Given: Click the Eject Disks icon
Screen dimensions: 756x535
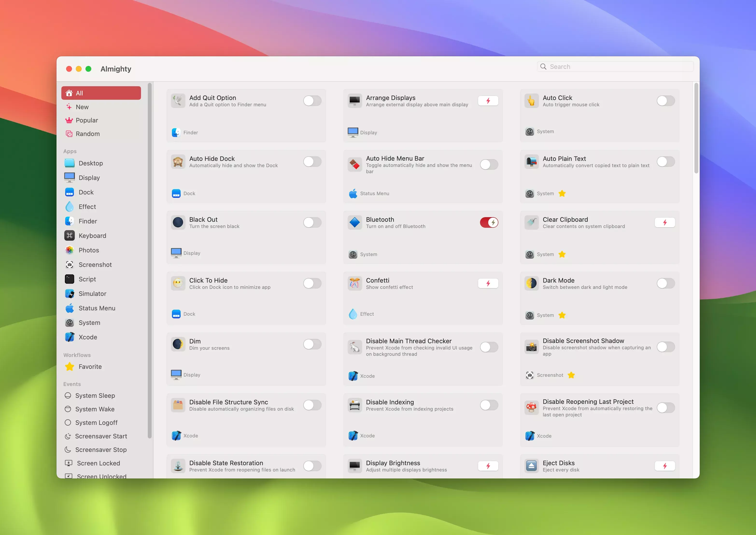Looking at the screenshot, I should click(x=531, y=466).
